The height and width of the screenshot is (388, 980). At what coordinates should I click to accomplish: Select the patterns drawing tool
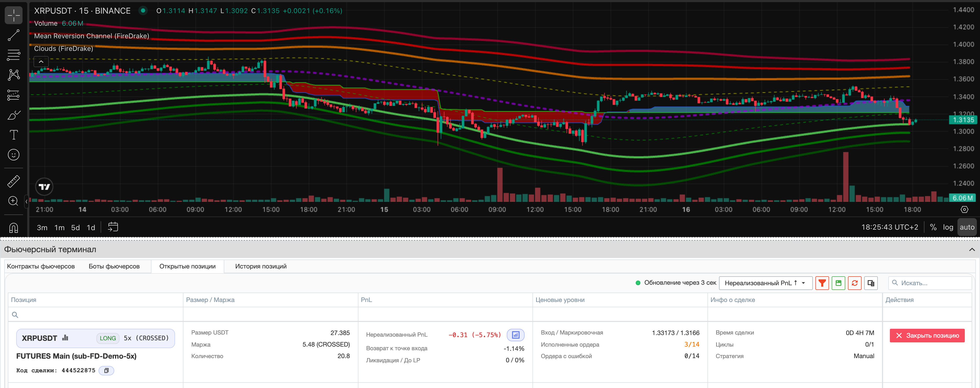(14, 75)
